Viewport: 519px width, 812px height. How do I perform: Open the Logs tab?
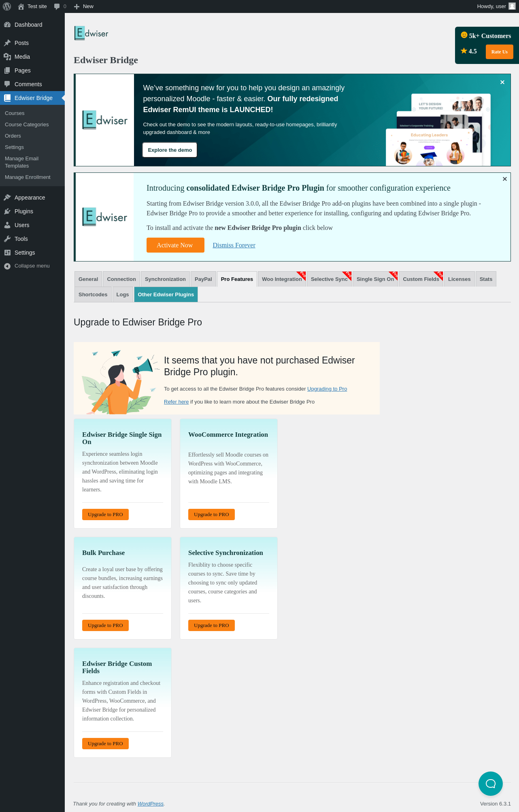[123, 295]
